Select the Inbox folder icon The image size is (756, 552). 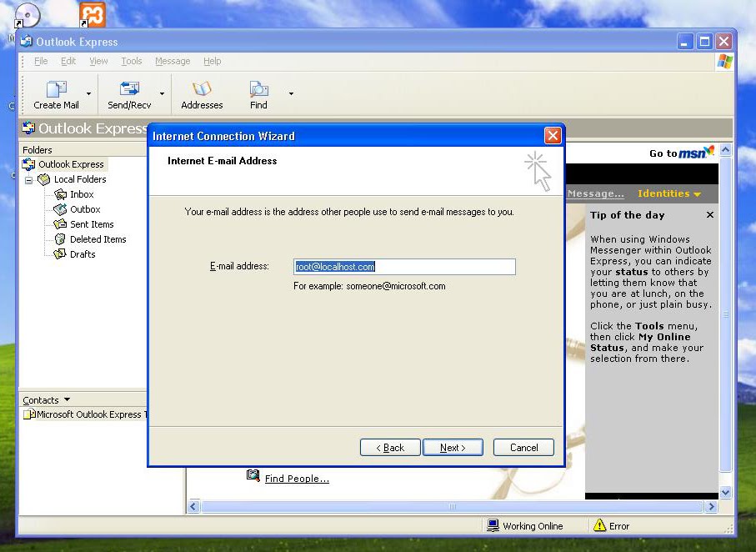click(60, 194)
